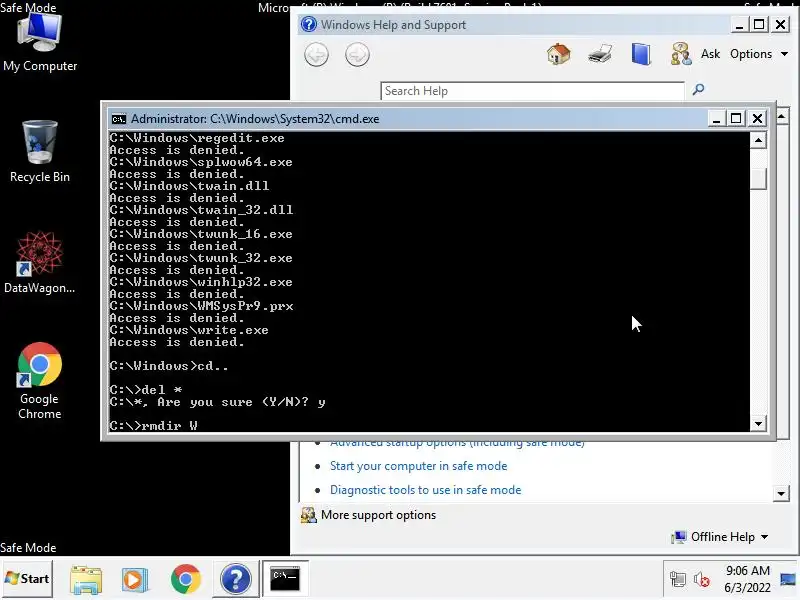Click the search magnifier icon in Help
800x600 pixels.
[x=698, y=90]
